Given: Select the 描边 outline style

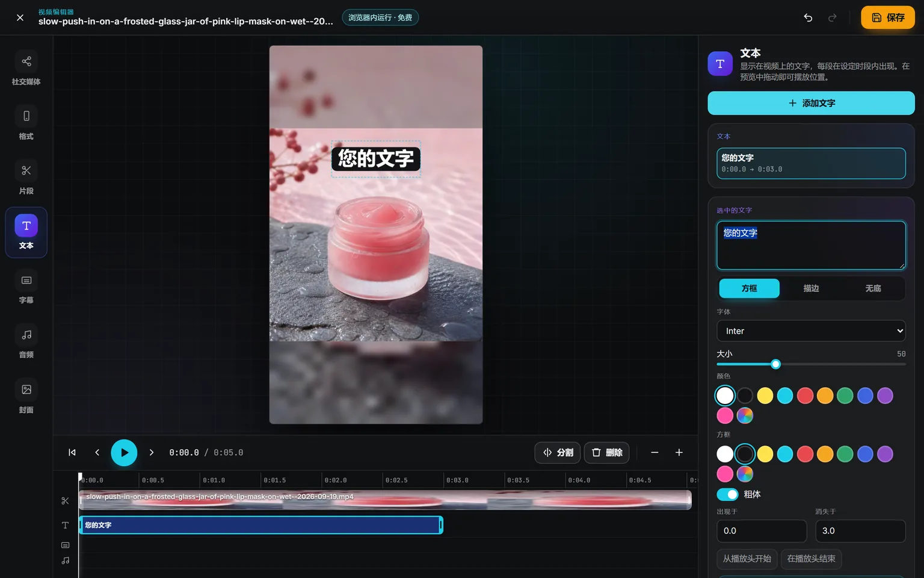Looking at the screenshot, I should (x=811, y=288).
